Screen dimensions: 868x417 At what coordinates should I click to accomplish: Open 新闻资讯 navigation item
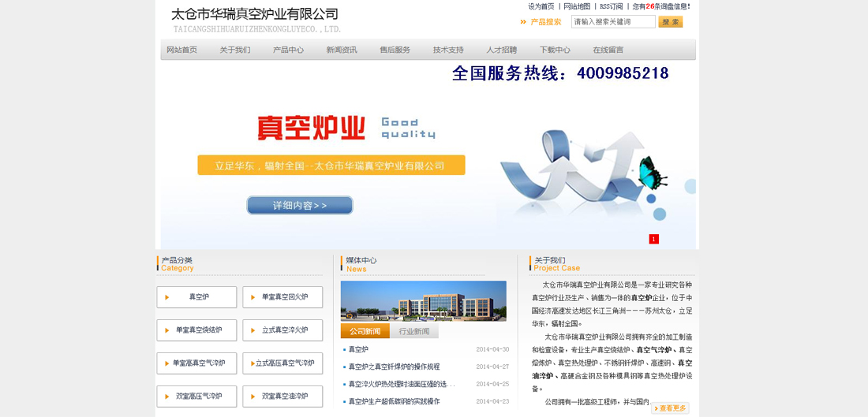click(x=342, y=50)
